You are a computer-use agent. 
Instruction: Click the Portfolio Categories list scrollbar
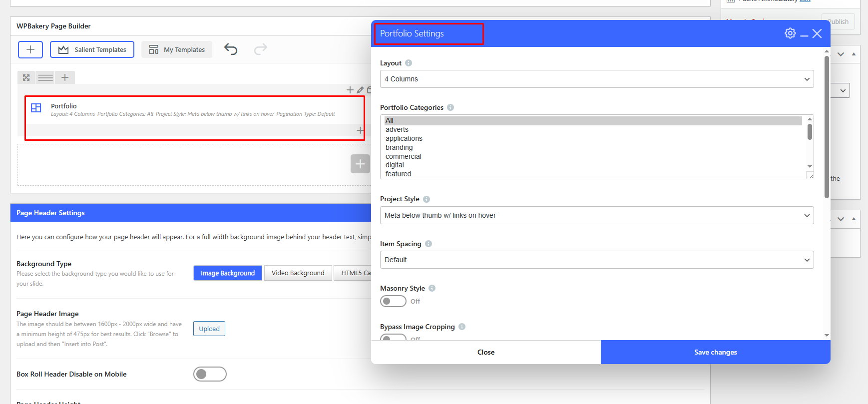click(810, 133)
